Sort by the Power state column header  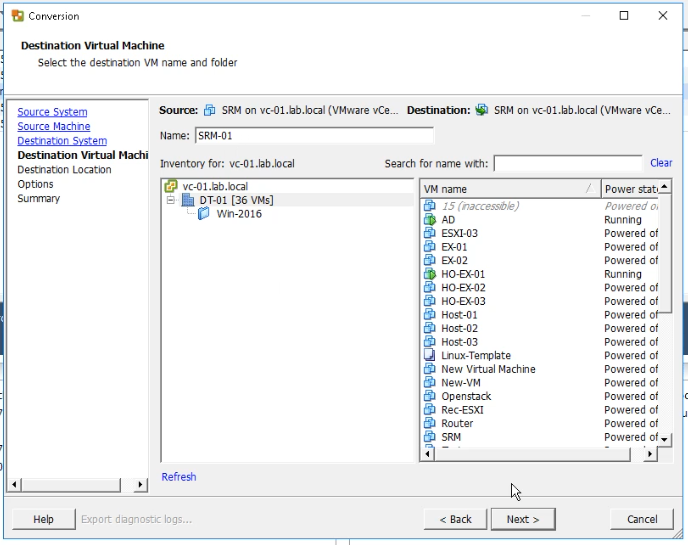click(630, 189)
